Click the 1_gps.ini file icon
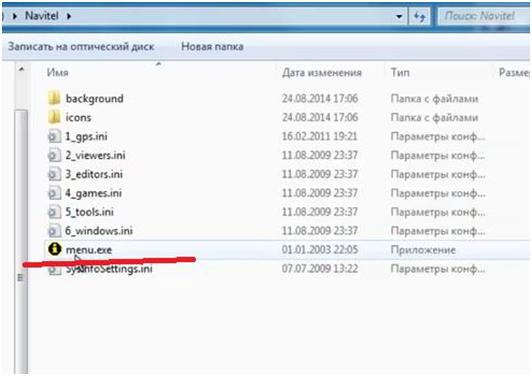 tap(54, 136)
